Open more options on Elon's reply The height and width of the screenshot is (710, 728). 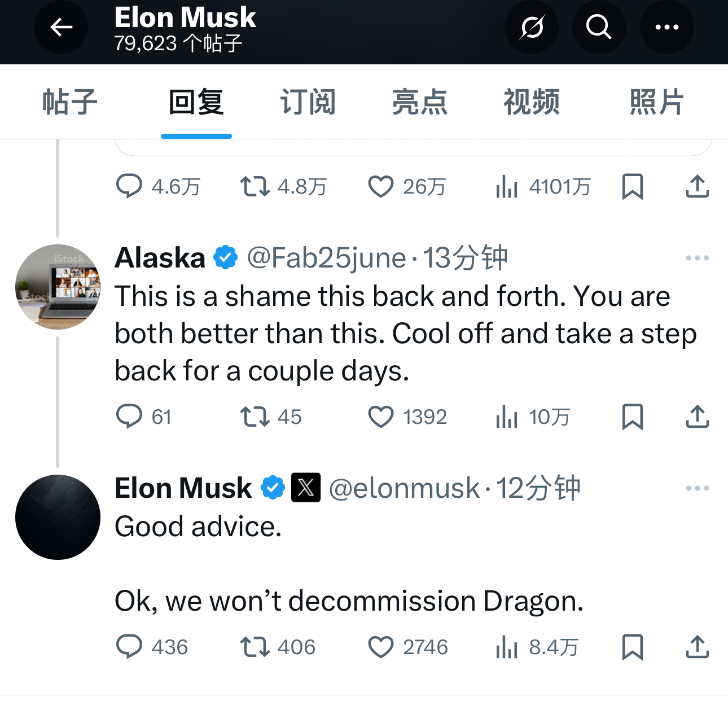(x=698, y=488)
